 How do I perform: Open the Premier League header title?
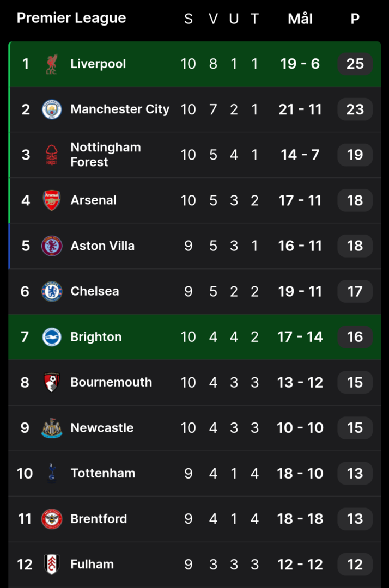pyautogui.click(x=71, y=18)
